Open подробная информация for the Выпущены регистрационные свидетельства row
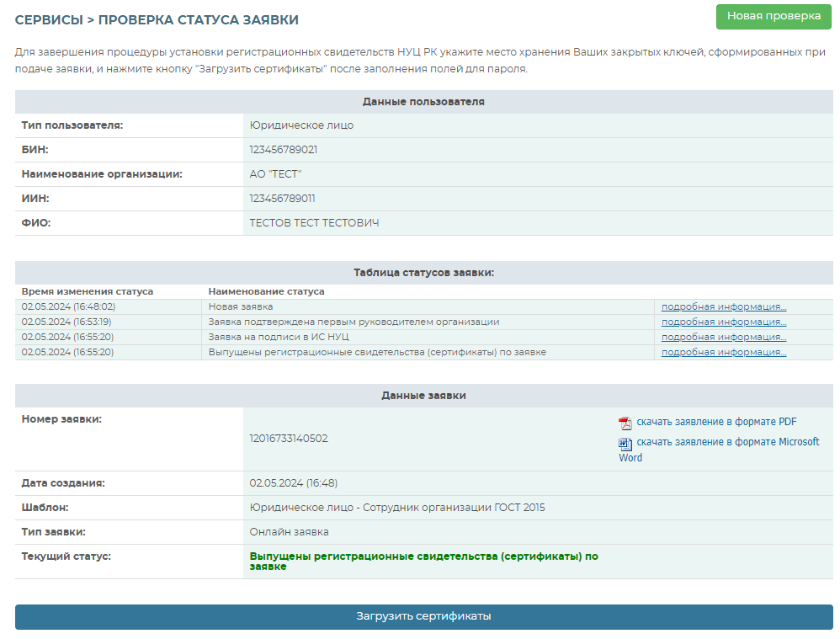 coord(723,352)
